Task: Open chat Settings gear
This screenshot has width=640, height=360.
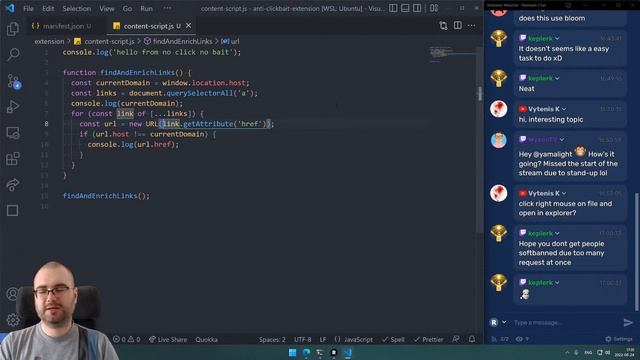Action: click(x=619, y=339)
